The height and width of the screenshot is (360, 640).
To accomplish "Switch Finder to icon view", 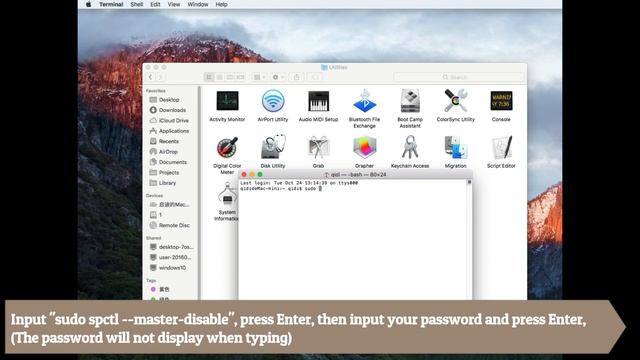I will coord(209,77).
